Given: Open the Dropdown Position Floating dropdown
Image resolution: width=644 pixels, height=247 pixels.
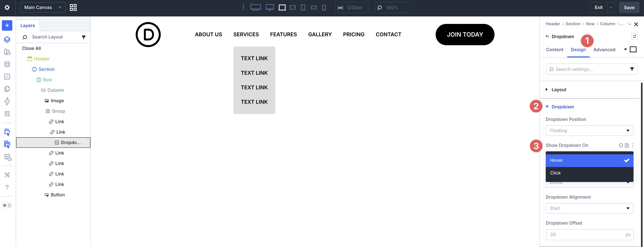Looking at the screenshot, I should coord(589,130).
